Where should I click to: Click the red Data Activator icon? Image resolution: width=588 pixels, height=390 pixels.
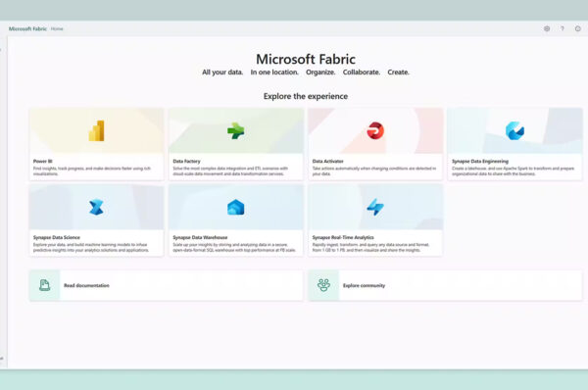click(x=375, y=130)
